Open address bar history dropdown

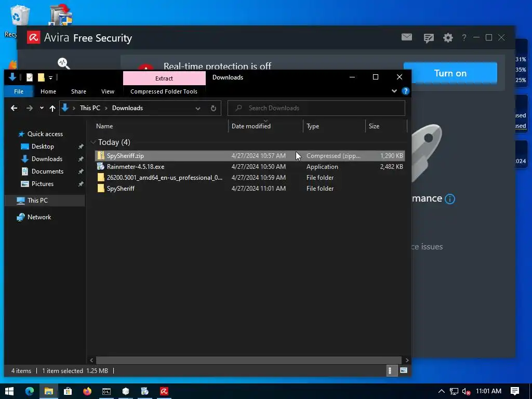coord(198,108)
